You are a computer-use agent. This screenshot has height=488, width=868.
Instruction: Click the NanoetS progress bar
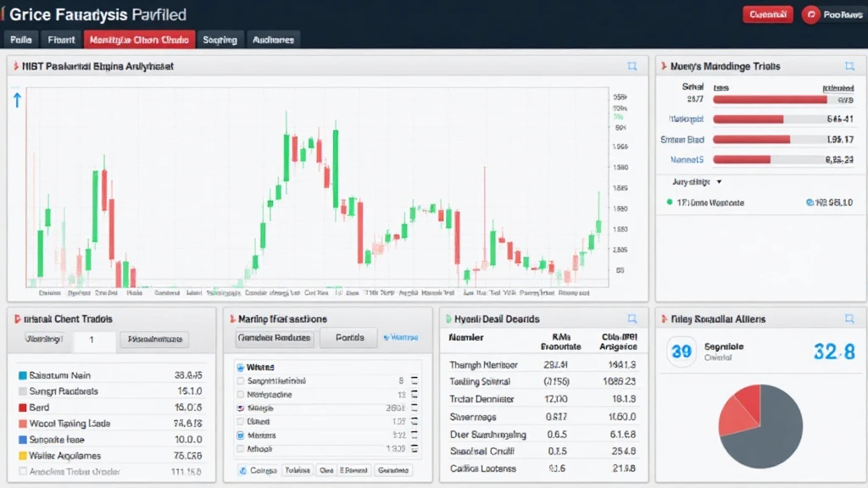point(782,159)
